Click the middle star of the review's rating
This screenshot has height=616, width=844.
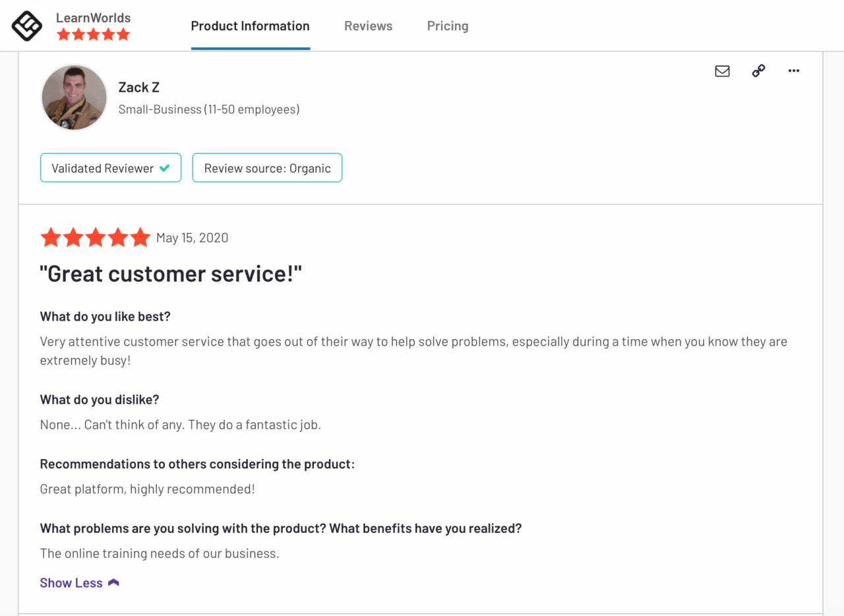tap(96, 237)
